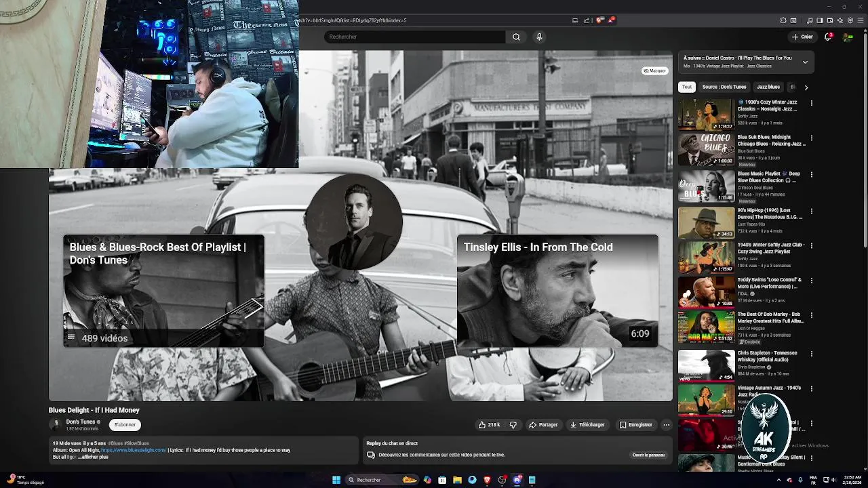Open 'Blues Music Playlist Deep Slow Blues' thumbnail
This screenshot has height=488, width=868.
(706, 186)
